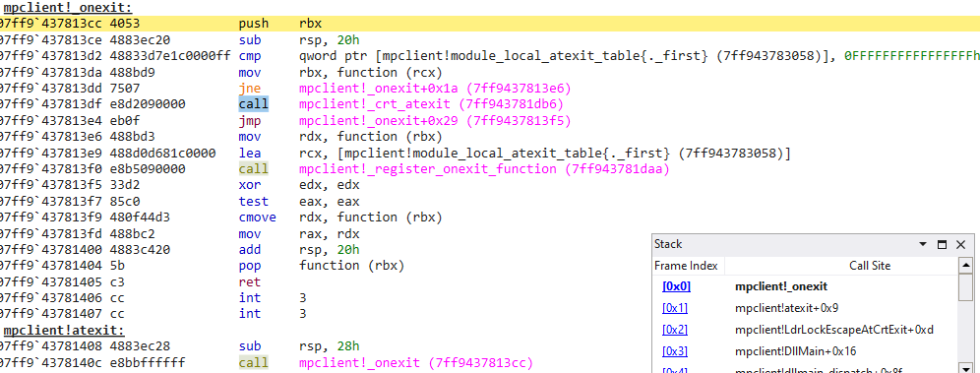
Task: Close the Stack panel
Action: point(961,244)
